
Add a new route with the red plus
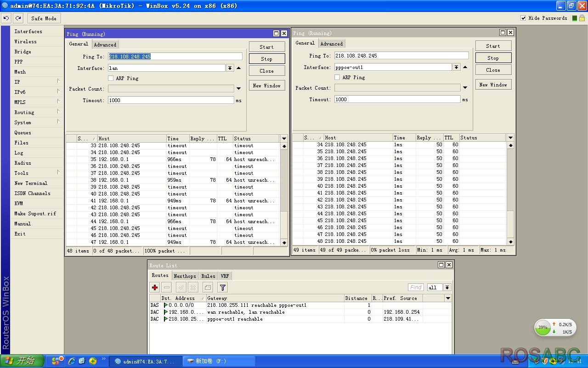pyautogui.click(x=155, y=287)
